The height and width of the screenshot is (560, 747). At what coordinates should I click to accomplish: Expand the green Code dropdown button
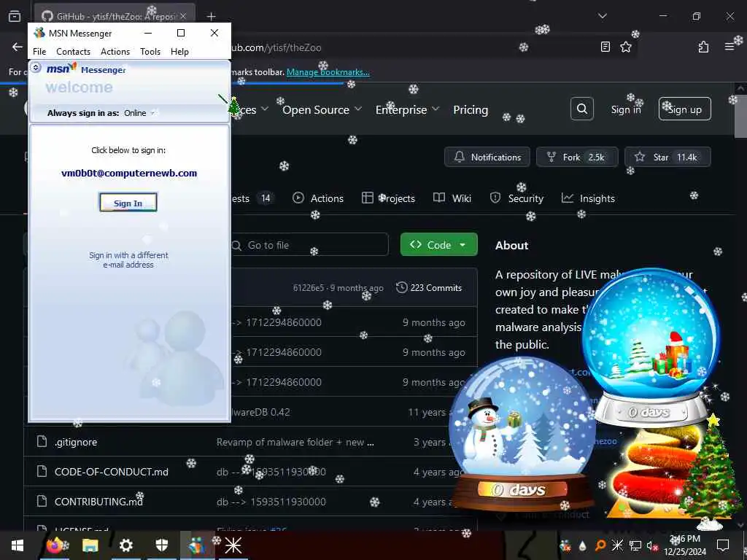point(438,244)
